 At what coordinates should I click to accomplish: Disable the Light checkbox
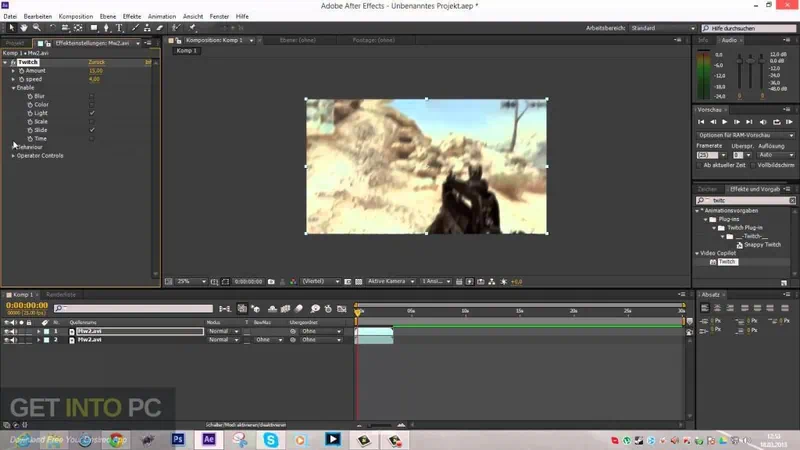(92, 113)
